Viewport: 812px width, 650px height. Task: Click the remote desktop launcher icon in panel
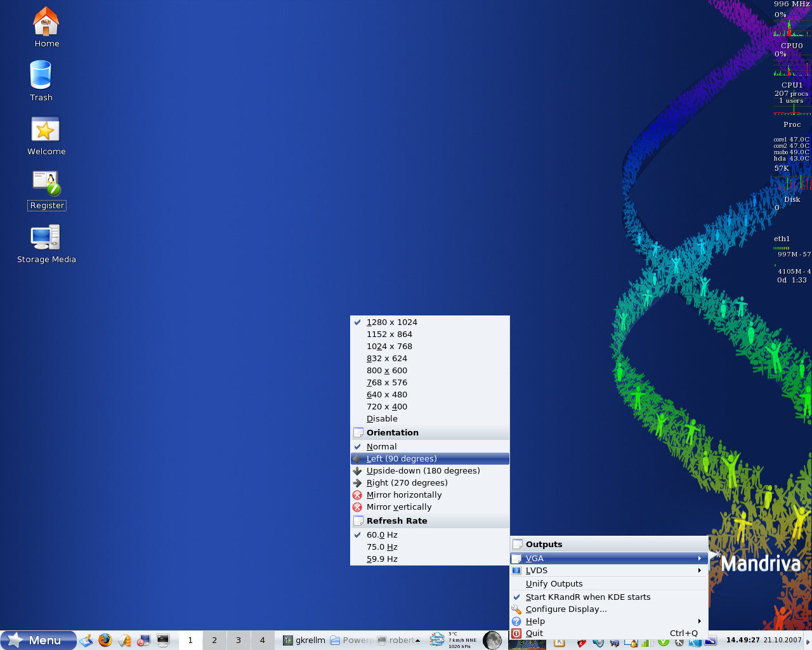pyautogui.click(x=144, y=640)
